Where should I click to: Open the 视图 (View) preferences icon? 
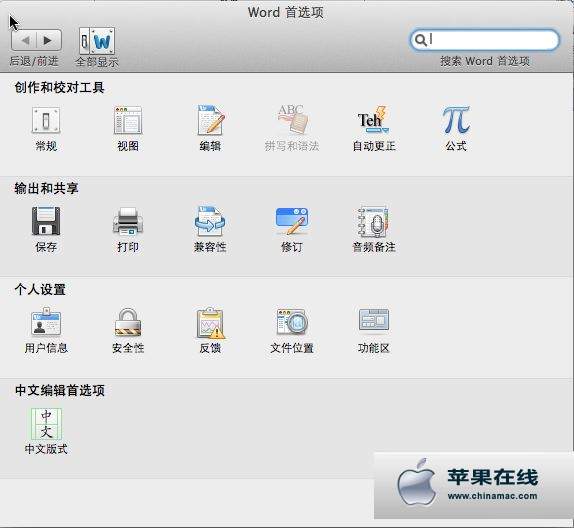coord(128,120)
